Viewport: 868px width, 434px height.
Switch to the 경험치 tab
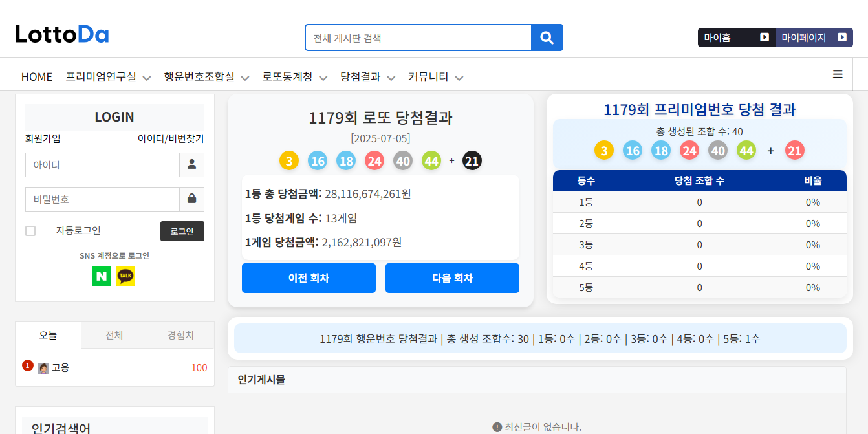[180, 336]
